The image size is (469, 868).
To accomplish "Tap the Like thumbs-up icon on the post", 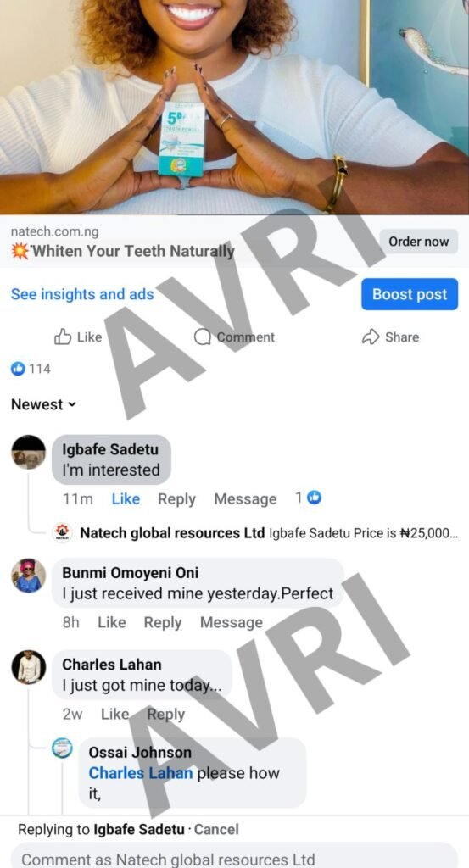I will [x=63, y=337].
